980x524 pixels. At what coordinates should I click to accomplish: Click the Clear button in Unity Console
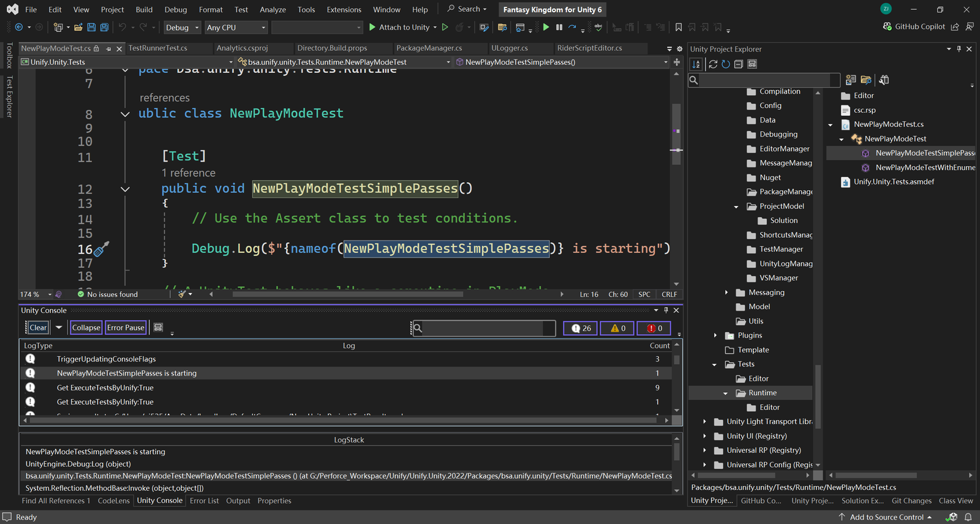pos(38,328)
